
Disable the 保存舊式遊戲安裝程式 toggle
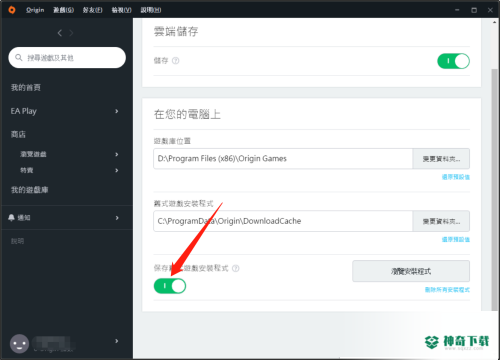(x=170, y=286)
